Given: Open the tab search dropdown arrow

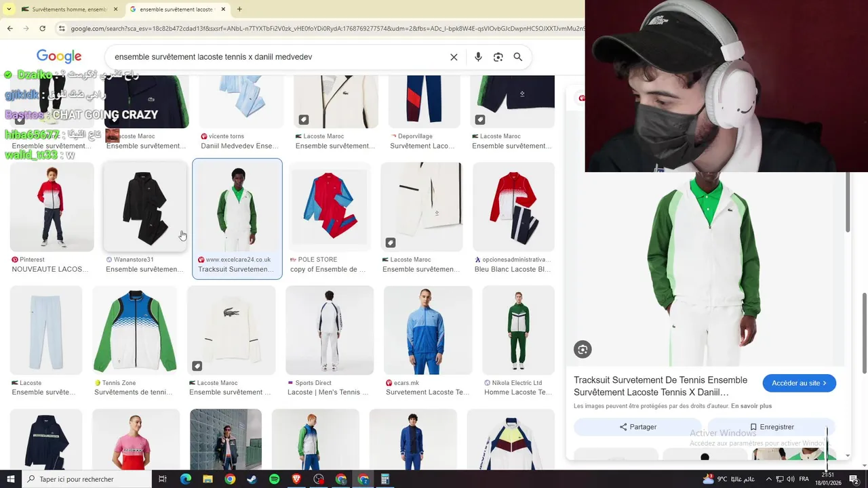Looking at the screenshot, I should tap(9, 9).
